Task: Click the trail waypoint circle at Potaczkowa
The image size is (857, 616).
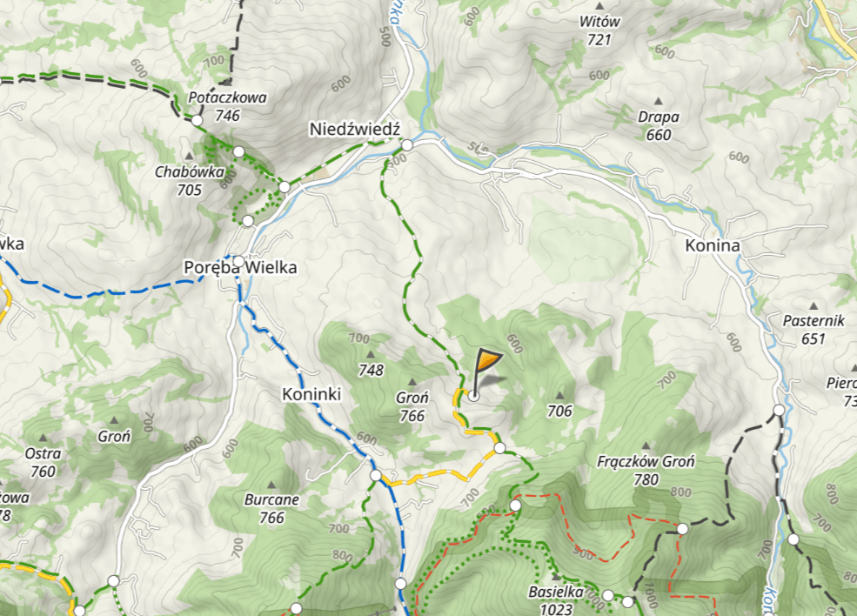Action: point(198,120)
